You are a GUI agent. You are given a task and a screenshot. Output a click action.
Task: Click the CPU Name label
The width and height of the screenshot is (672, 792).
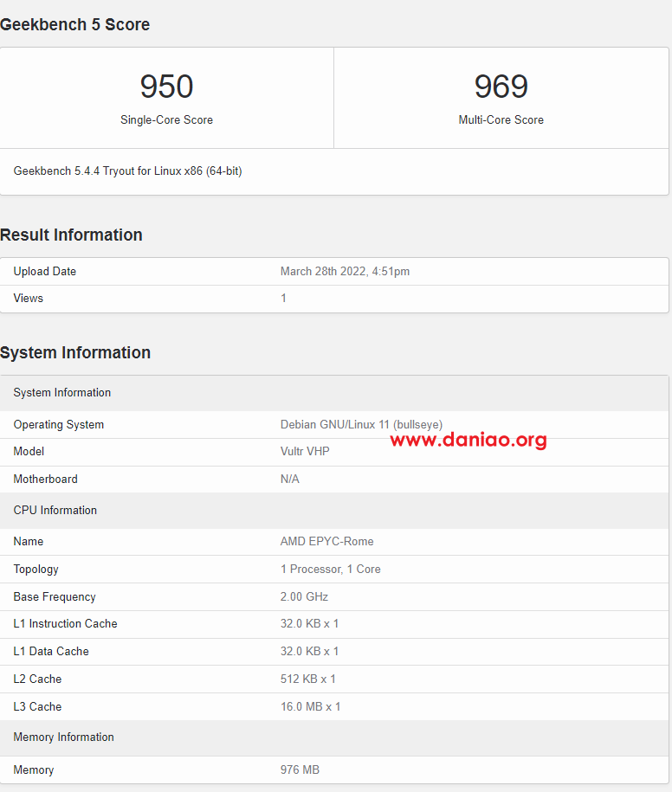pyautogui.click(x=29, y=542)
